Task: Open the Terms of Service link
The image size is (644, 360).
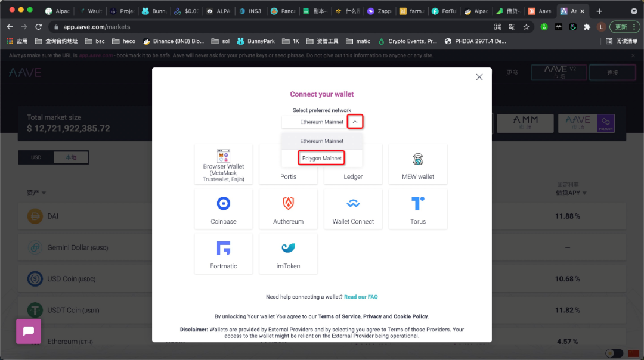Action: (x=339, y=316)
